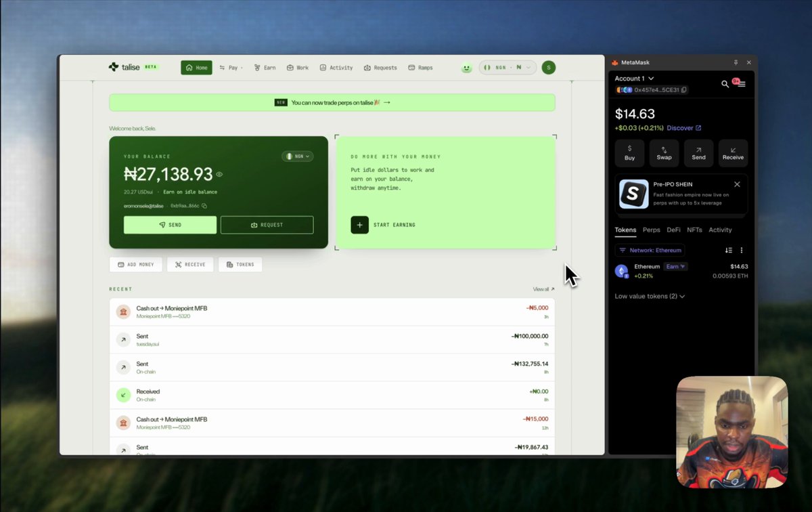This screenshot has height=512, width=812.
Task: Click the MetaMask Receive button
Action: click(733, 153)
